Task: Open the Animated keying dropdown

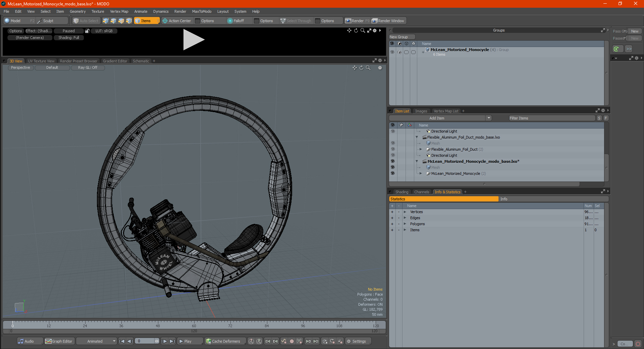Action: pyautogui.click(x=97, y=341)
